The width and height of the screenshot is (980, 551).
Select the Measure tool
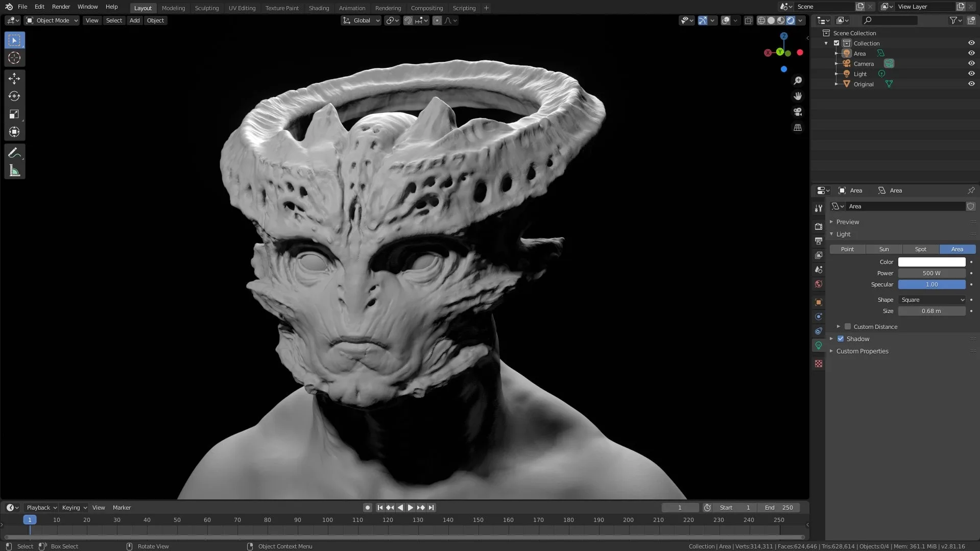click(x=14, y=170)
